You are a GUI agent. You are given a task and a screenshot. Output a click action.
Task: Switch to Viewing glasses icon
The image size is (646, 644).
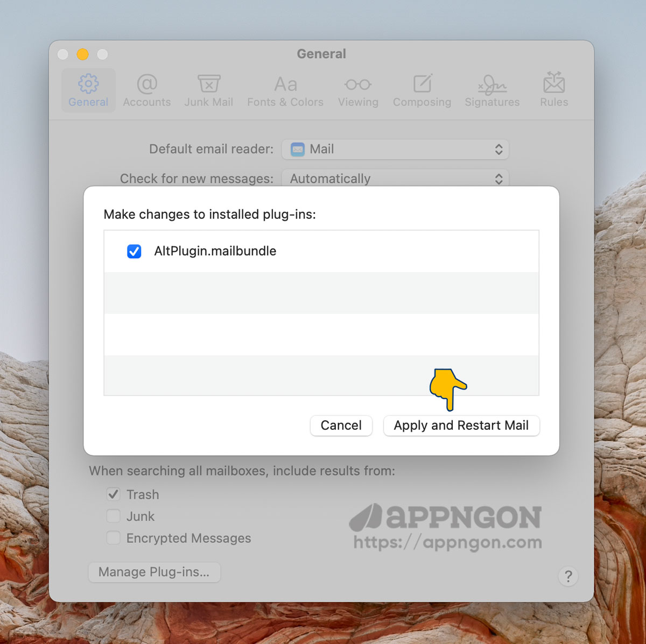358,84
